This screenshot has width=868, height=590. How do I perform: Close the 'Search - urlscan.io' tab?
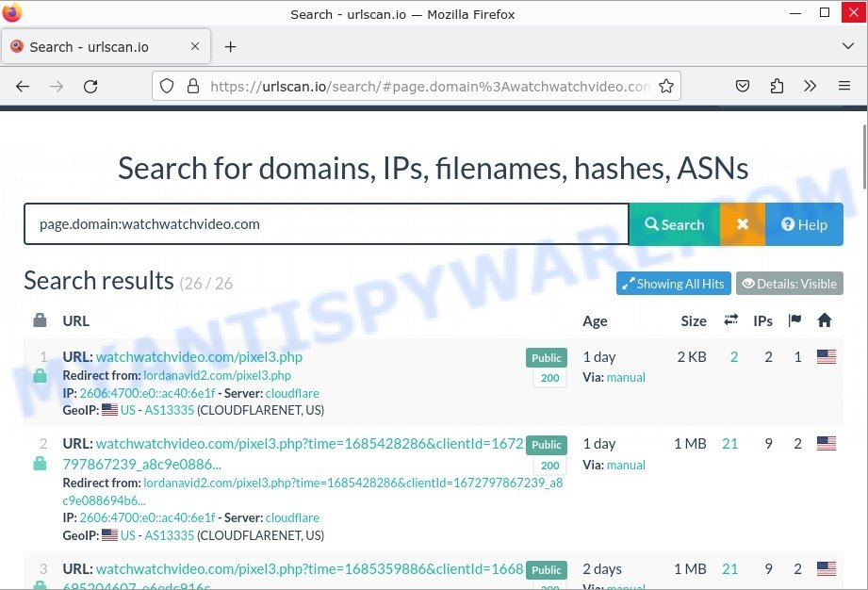click(x=195, y=46)
